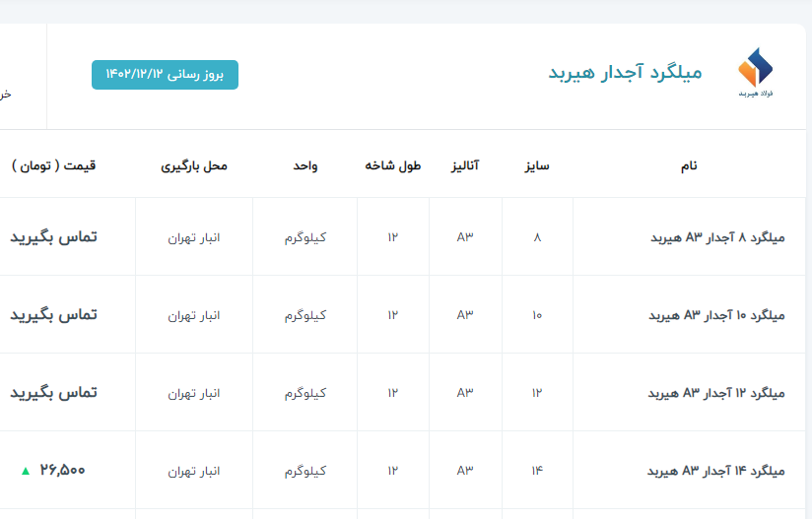812x519 pixels.
Task: Click the قیمت ( تومان ) column header
Action: 54,165
